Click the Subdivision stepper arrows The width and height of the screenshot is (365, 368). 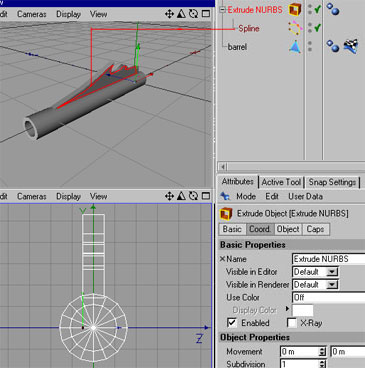(322, 364)
